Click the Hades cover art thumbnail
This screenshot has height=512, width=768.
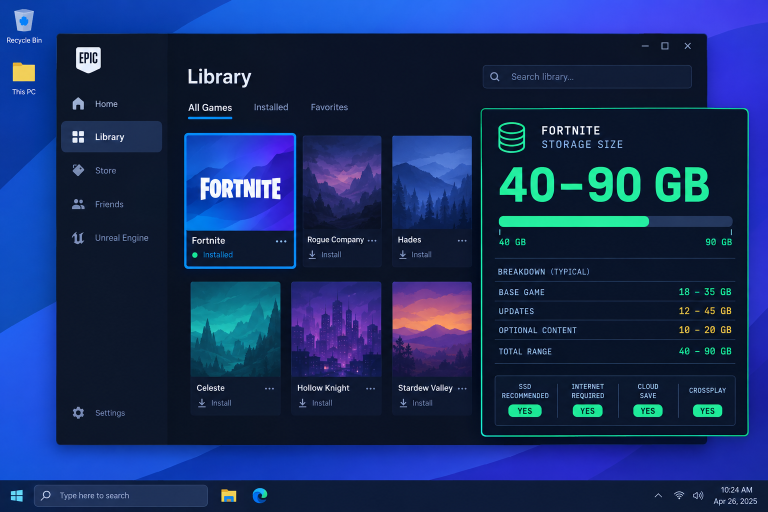pyautogui.click(x=432, y=182)
